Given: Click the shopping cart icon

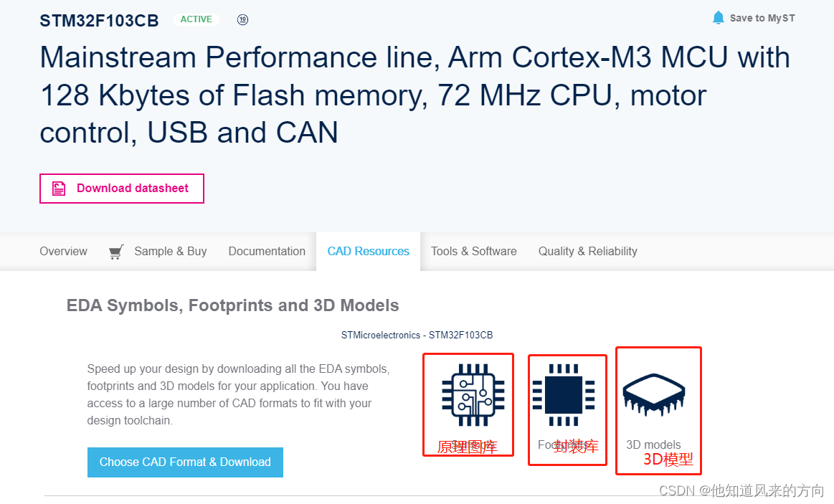Looking at the screenshot, I should tap(115, 252).
